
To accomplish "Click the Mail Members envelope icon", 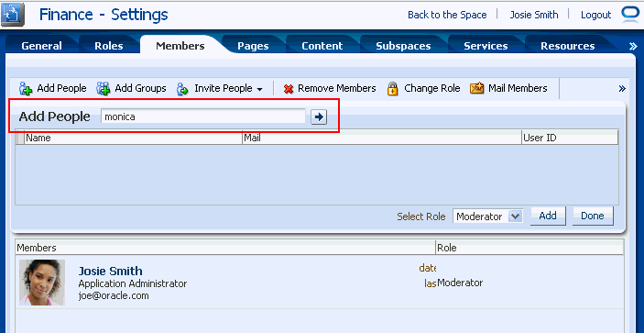I will [x=477, y=88].
